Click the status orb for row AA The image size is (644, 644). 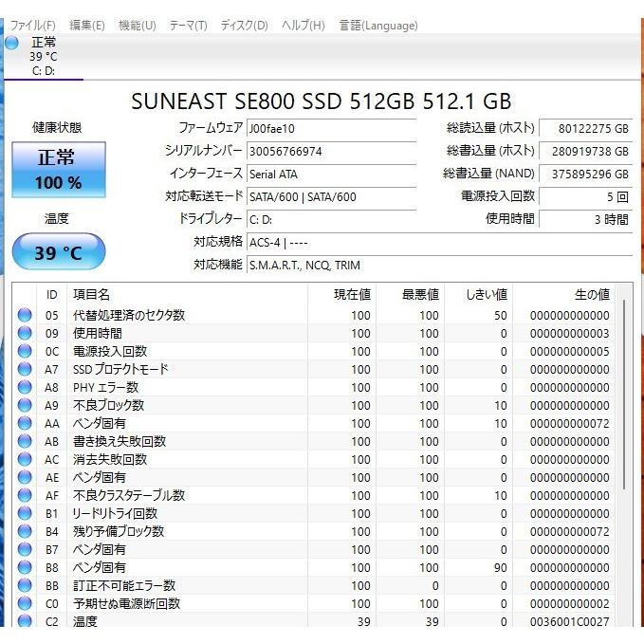[x=25, y=423]
